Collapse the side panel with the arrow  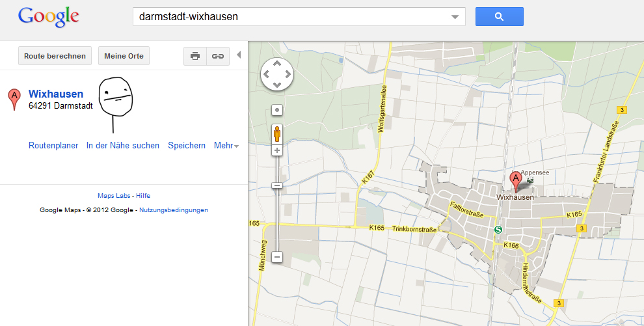239,55
